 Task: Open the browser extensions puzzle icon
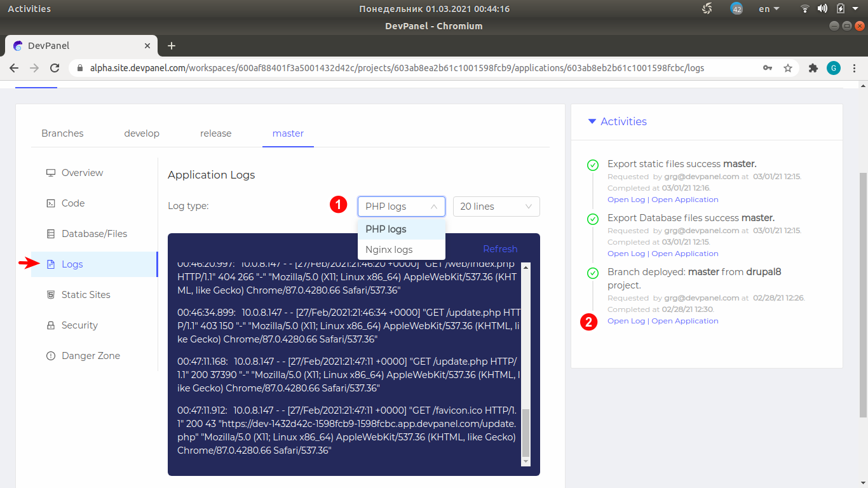(x=813, y=67)
